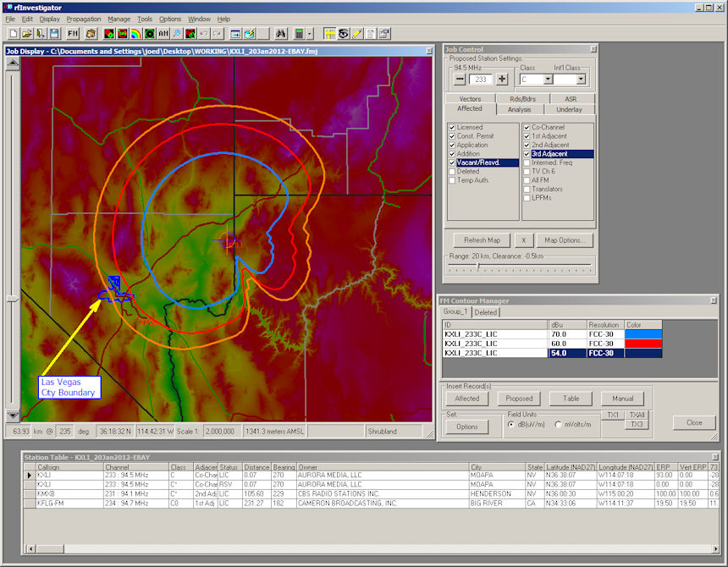Click the green concentric circles toolbar icon
Image resolution: width=728 pixels, height=567 pixels.
point(150,33)
